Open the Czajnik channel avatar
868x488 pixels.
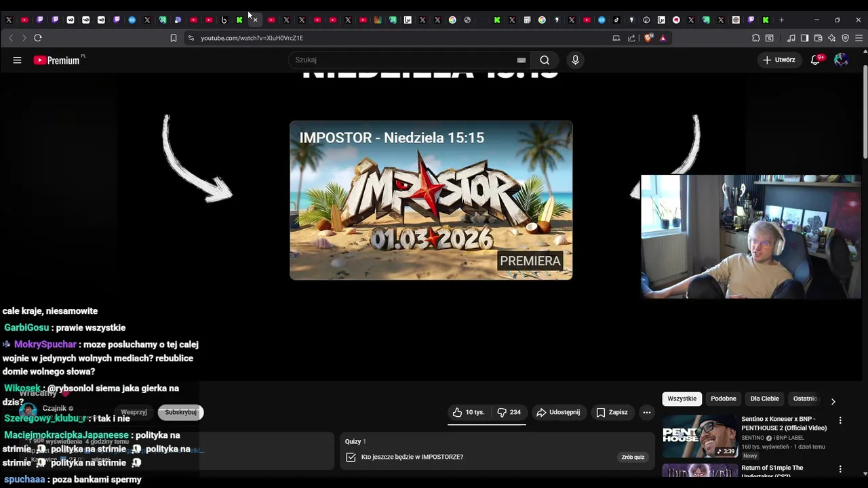[28, 410]
